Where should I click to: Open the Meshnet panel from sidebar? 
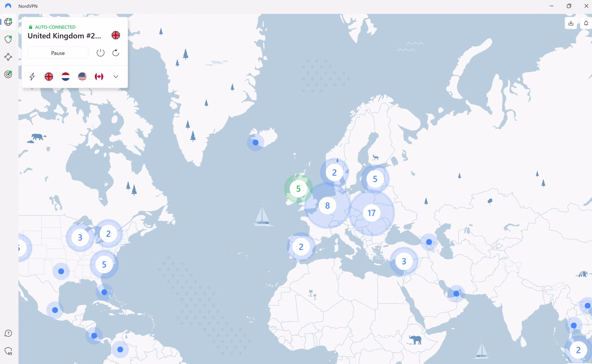8,57
